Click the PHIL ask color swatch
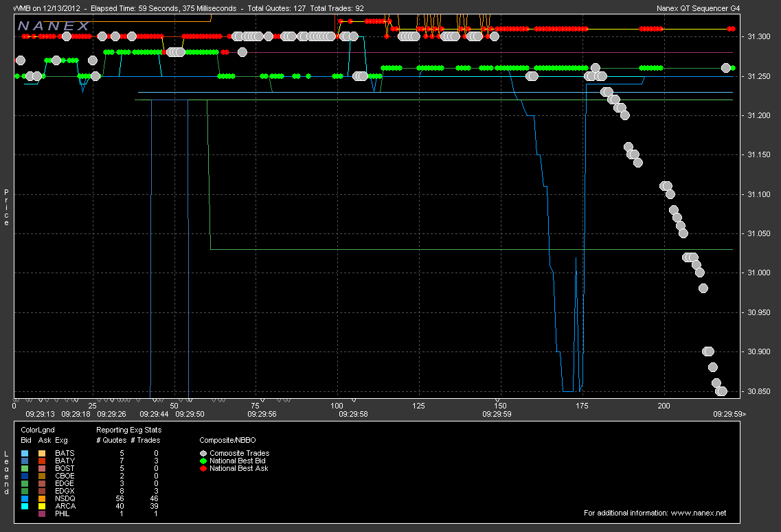 tap(42, 513)
